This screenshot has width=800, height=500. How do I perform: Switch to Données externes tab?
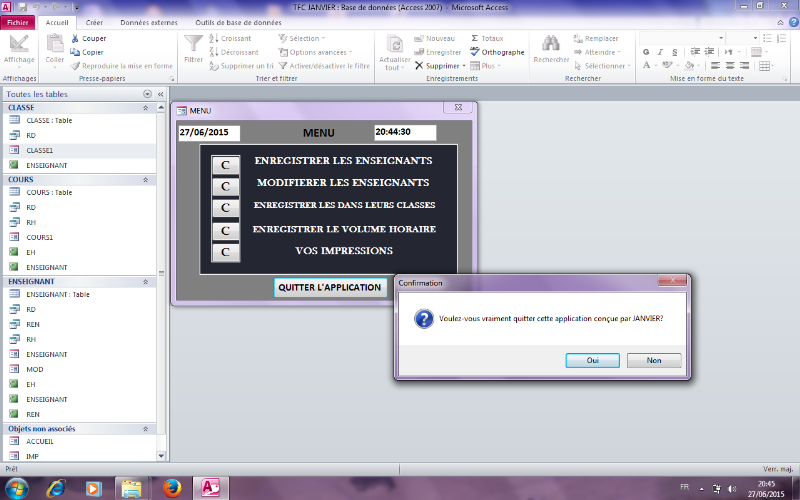(149, 22)
